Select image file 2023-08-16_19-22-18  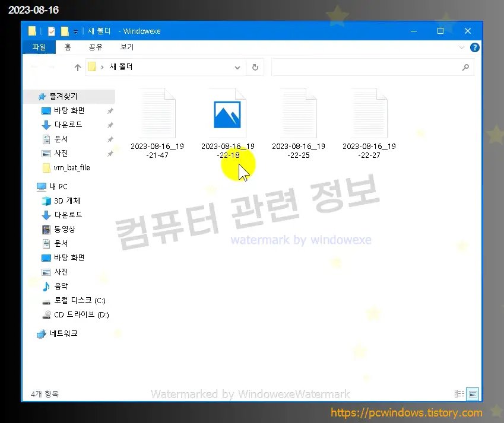pyautogui.click(x=227, y=124)
